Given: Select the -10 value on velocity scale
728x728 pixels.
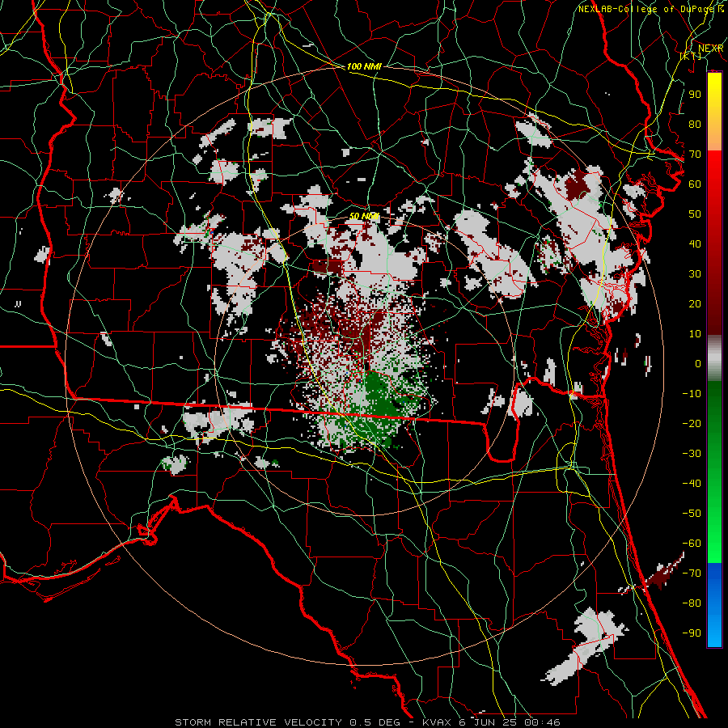Looking at the screenshot, I should coord(692,394).
